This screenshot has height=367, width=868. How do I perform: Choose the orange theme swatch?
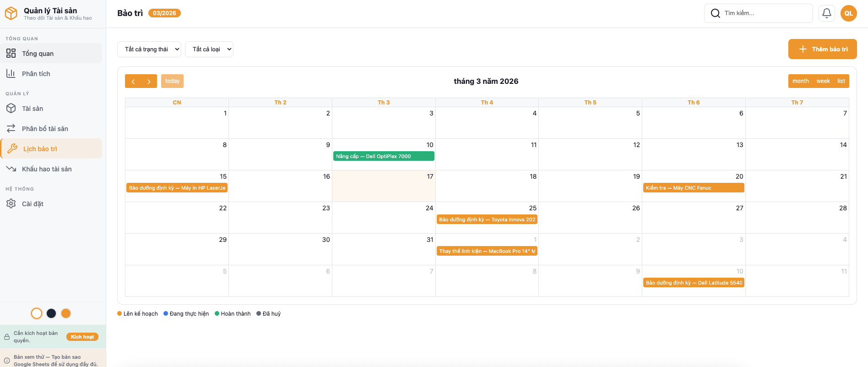point(66,313)
